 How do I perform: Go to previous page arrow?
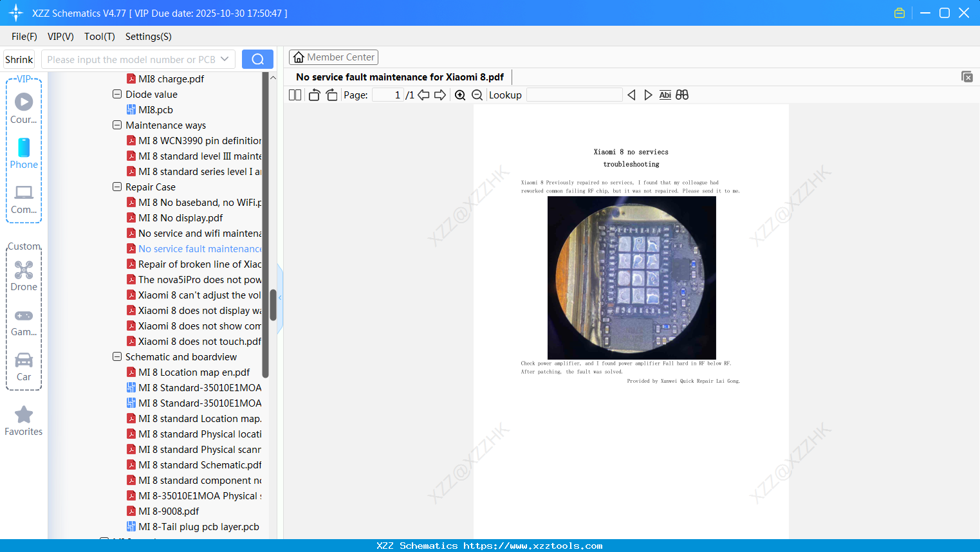423,95
